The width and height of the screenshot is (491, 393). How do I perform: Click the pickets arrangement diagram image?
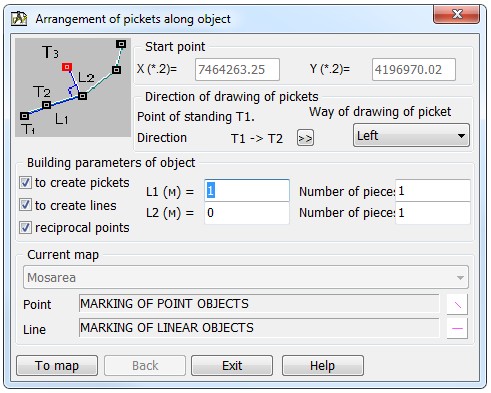click(x=73, y=87)
